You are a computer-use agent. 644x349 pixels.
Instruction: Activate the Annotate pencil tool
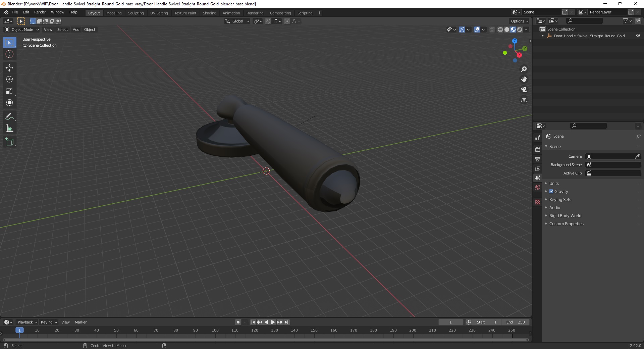(x=9, y=117)
